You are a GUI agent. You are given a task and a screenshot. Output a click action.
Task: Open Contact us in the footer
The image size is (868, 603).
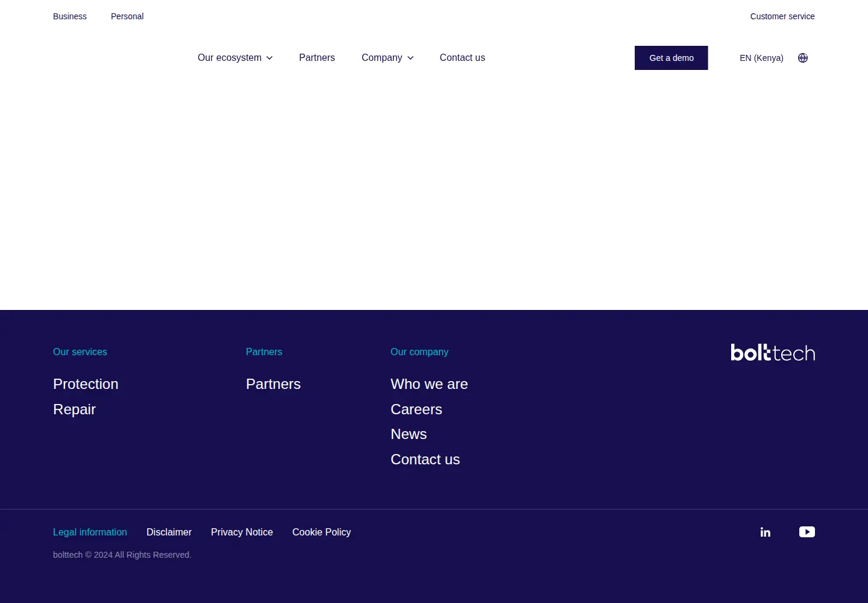coord(425,459)
